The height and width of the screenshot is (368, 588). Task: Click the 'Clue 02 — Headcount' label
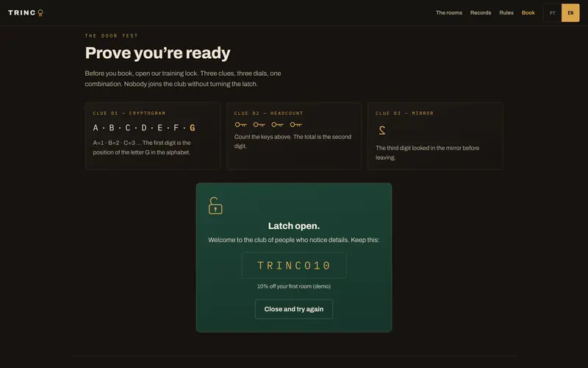[268, 113]
